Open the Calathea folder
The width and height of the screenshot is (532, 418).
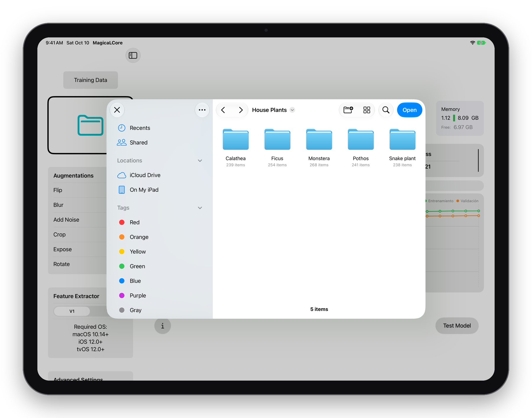(x=236, y=148)
